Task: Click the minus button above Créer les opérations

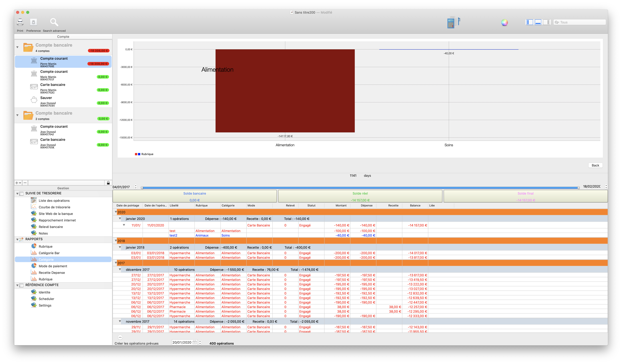Action: pos(120,337)
